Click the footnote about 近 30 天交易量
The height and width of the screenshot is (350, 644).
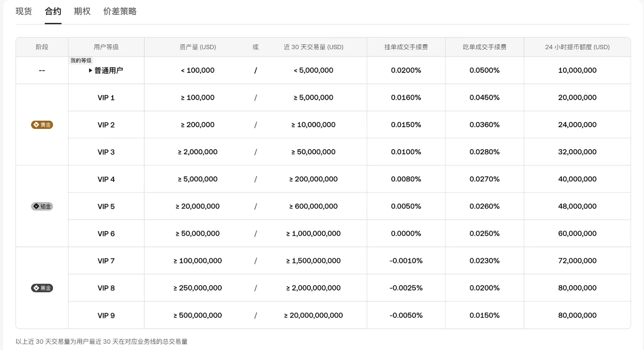(x=102, y=342)
